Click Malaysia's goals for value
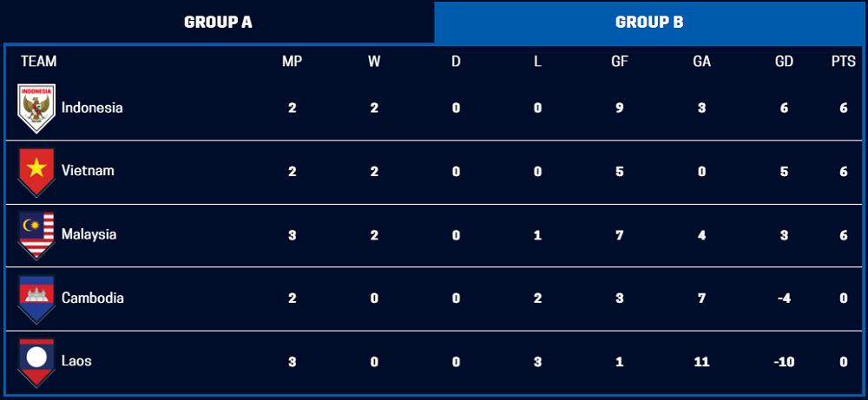The image size is (868, 400). click(x=620, y=235)
